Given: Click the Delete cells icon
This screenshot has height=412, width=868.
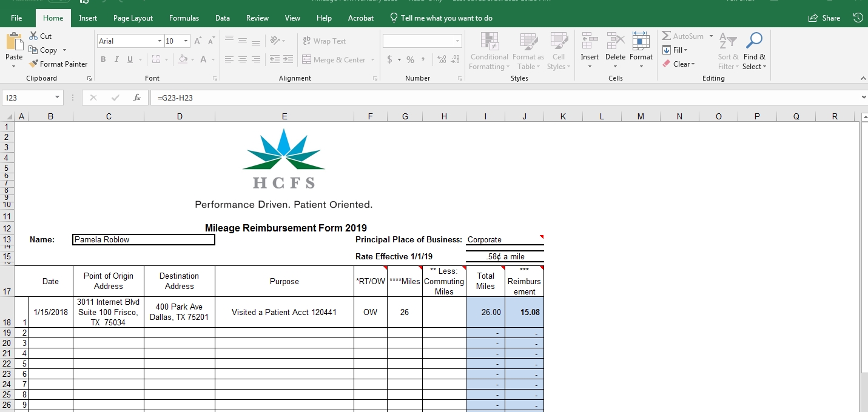Looking at the screenshot, I should [x=614, y=41].
